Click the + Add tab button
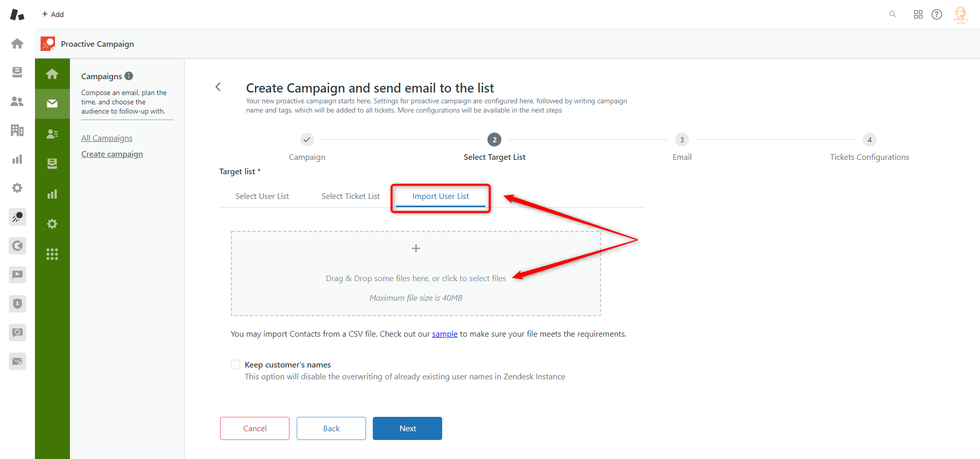The width and height of the screenshot is (980, 459). coord(53,14)
